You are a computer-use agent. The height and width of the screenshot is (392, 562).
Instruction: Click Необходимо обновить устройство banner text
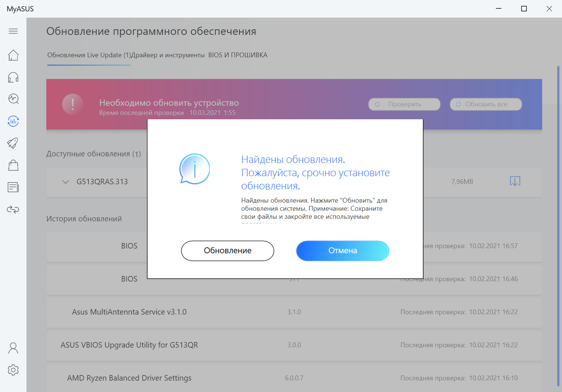pos(169,103)
